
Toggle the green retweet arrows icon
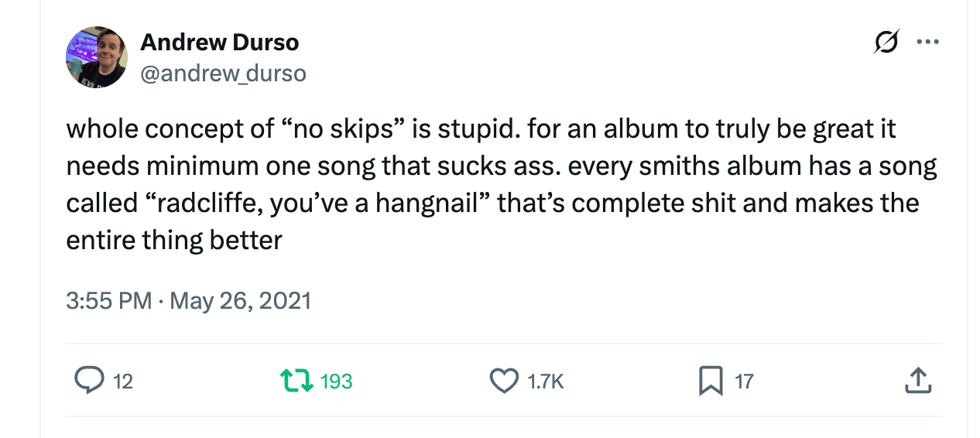tap(296, 381)
